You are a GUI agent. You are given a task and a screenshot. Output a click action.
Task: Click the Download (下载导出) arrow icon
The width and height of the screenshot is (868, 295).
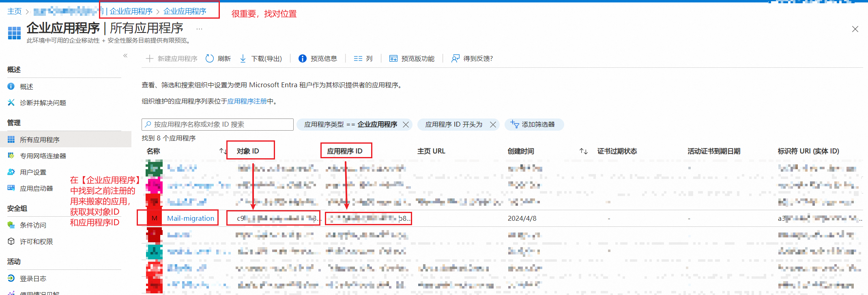tap(243, 59)
